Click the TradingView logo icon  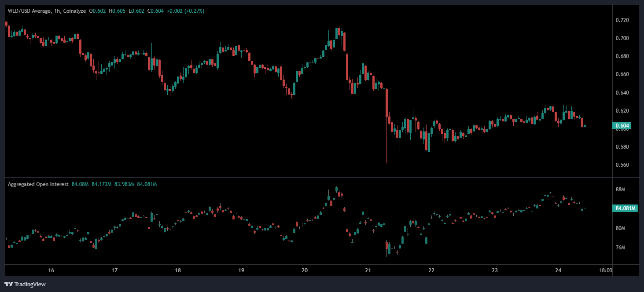pos(9,284)
